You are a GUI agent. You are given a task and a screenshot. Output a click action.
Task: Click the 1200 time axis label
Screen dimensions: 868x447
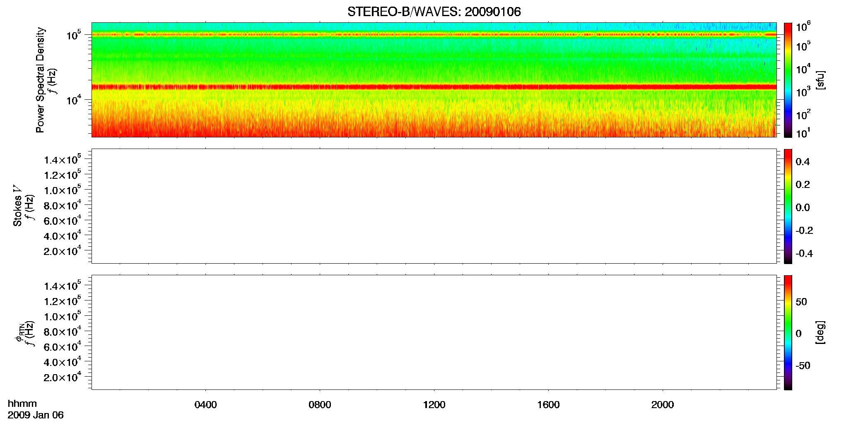[x=434, y=405]
